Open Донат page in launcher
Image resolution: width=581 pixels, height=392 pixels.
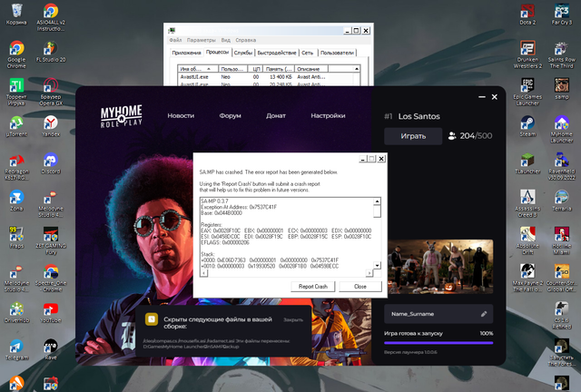click(x=276, y=115)
